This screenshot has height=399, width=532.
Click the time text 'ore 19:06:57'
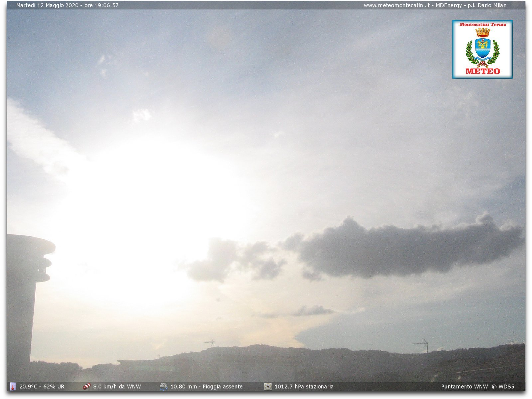point(101,5)
